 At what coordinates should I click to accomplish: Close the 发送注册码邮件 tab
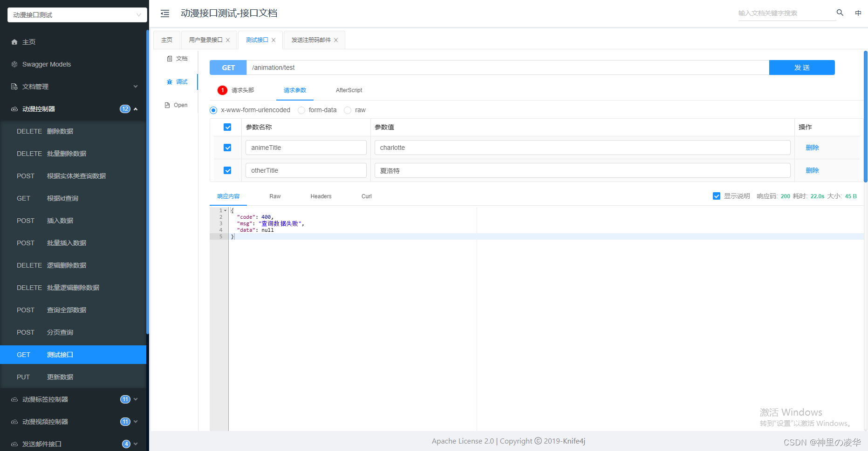click(x=336, y=40)
